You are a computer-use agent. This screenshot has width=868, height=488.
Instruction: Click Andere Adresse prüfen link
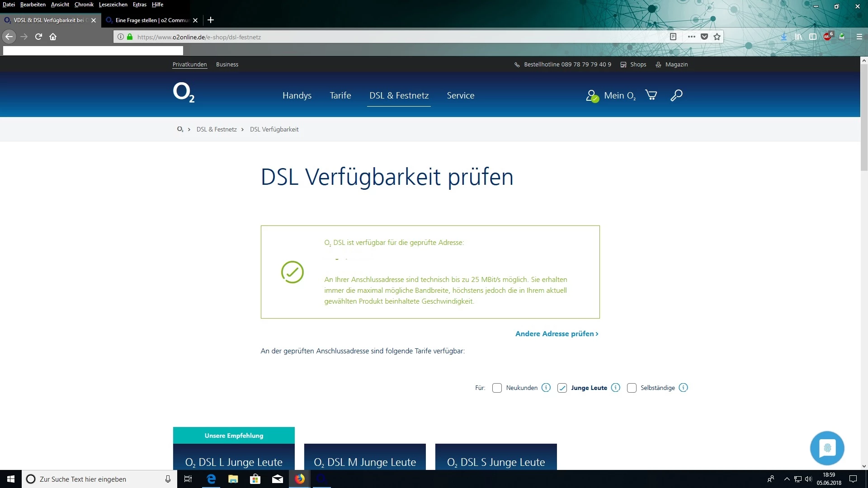[x=557, y=334]
